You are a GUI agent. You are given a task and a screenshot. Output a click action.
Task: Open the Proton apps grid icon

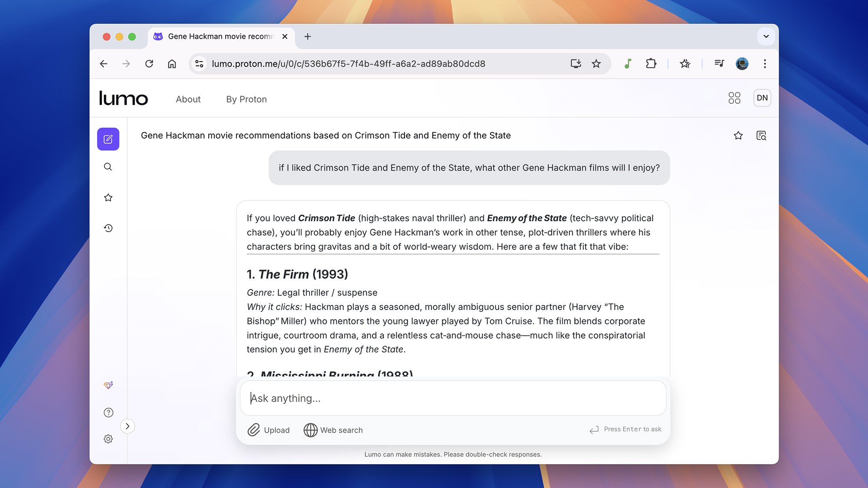pyautogui.click(x=734, y=98)
